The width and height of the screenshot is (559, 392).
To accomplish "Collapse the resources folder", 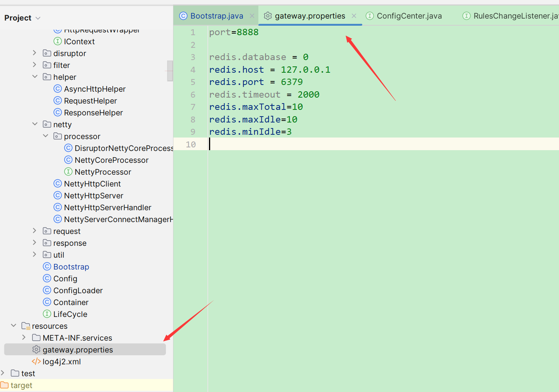I will tap(13, 326).
